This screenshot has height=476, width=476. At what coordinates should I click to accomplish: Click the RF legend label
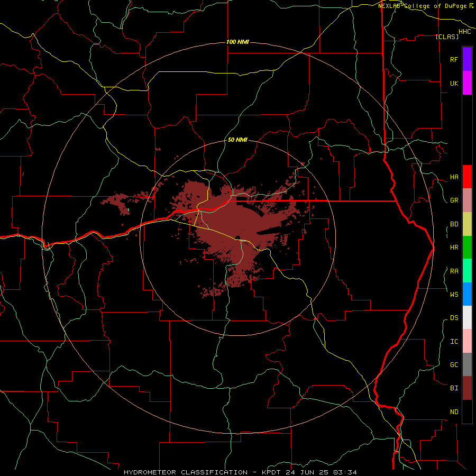[x=454, y=59]
